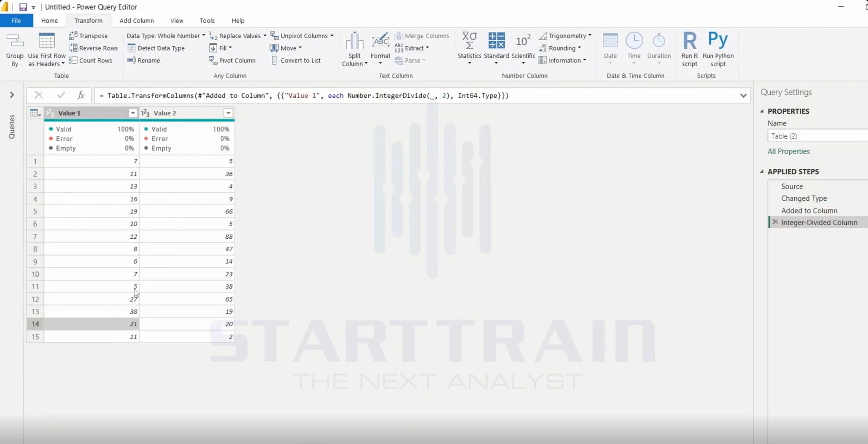
Task: Click the save icon in title bar
Action: 23,7
